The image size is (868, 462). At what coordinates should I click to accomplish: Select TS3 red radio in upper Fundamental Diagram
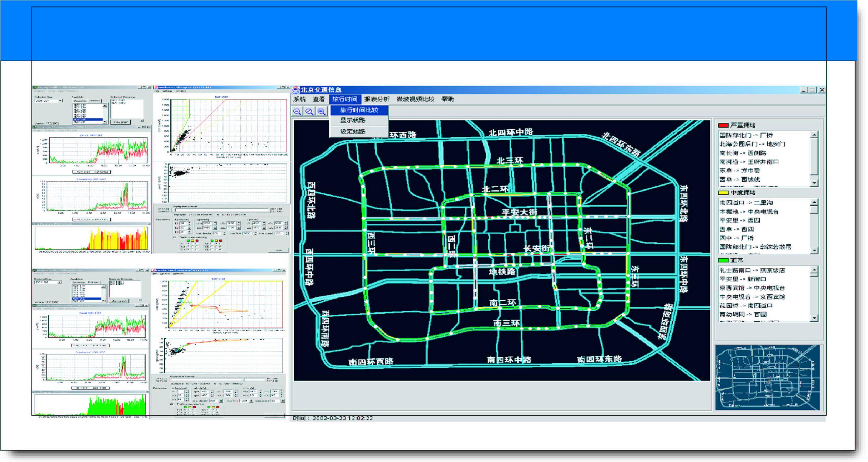(197, 249)
